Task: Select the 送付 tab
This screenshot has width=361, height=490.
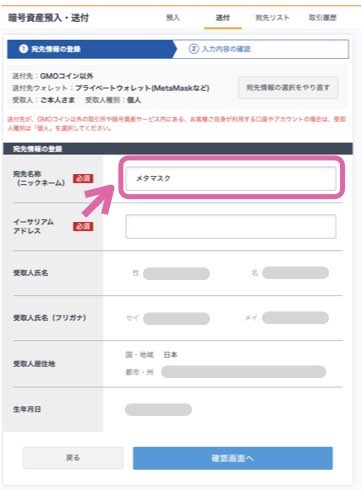Action: point(223,18)
